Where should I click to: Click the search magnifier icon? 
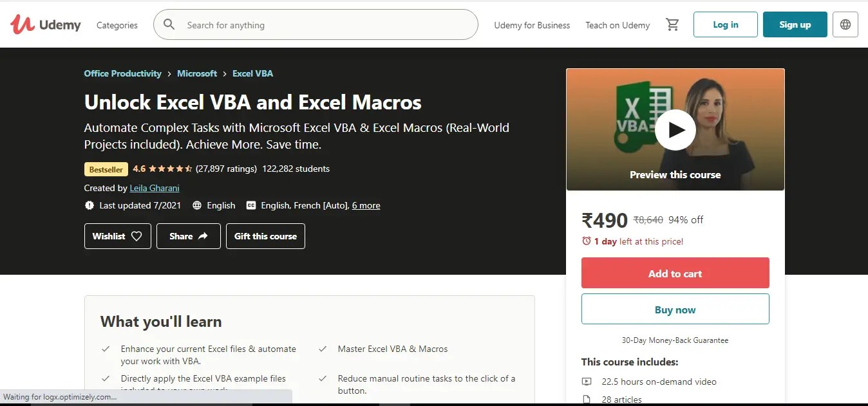(x=169, y=24)
